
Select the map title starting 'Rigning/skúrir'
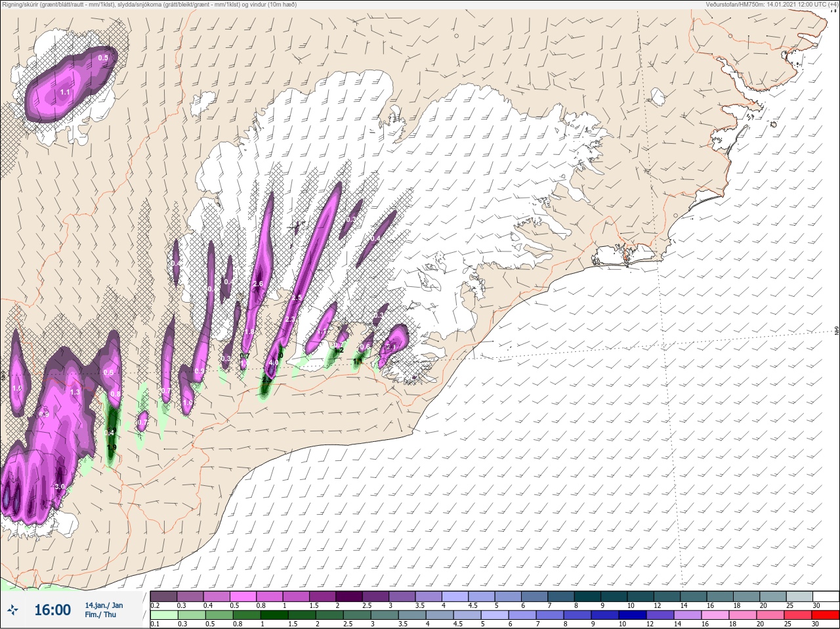point(149,5)
